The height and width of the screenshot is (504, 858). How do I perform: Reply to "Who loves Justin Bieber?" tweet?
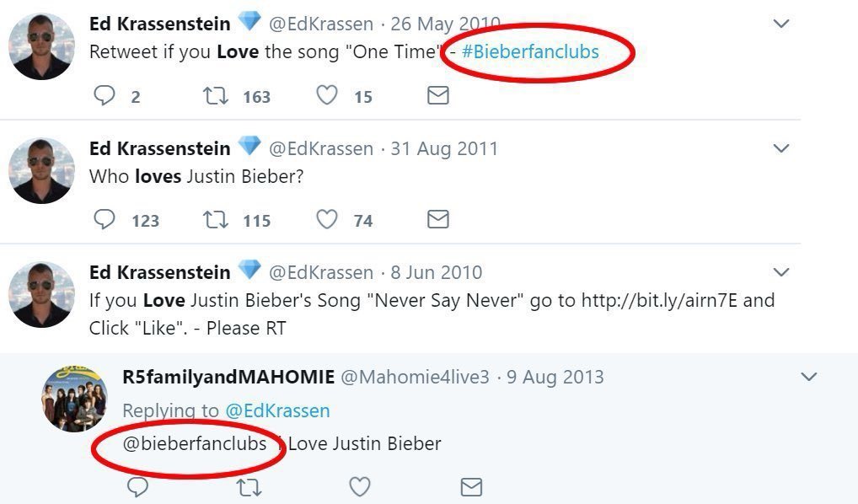[x=105, y=220]
